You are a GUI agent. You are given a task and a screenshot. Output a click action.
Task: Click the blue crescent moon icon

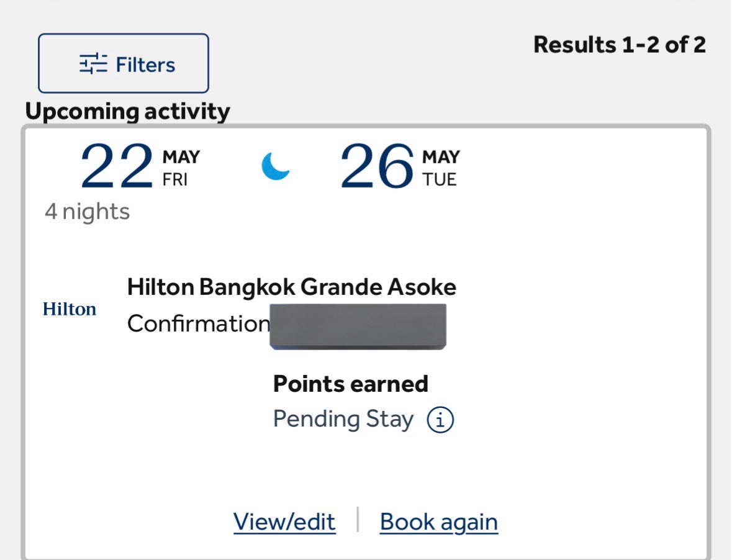pos(276,166)
